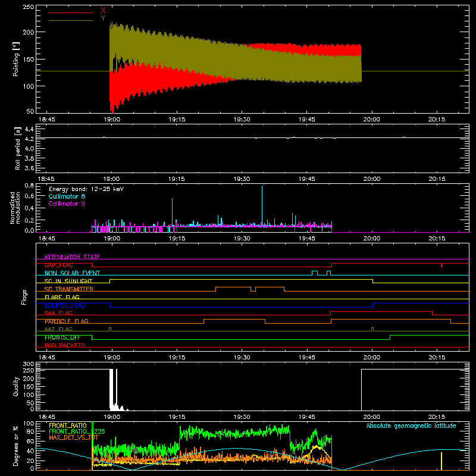Click the red GAP_FLAG dip near 20:15
The height and width of the screenshot is (476, 476).
pos(441,265)
